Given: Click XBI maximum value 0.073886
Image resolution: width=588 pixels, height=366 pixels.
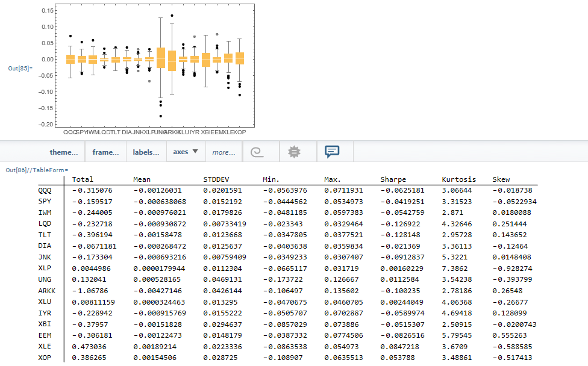Looking at the screenshot, I should tap(341, 324).
